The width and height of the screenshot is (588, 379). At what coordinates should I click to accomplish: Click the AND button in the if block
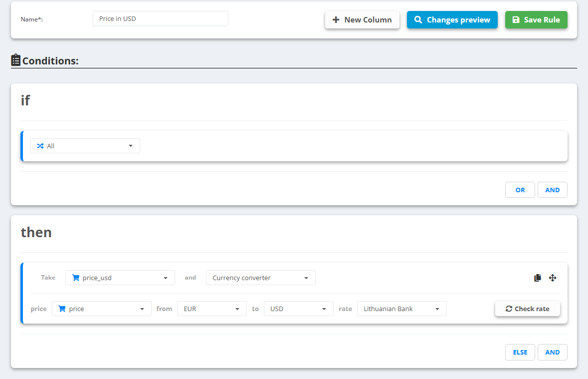[x=553, y=190]
